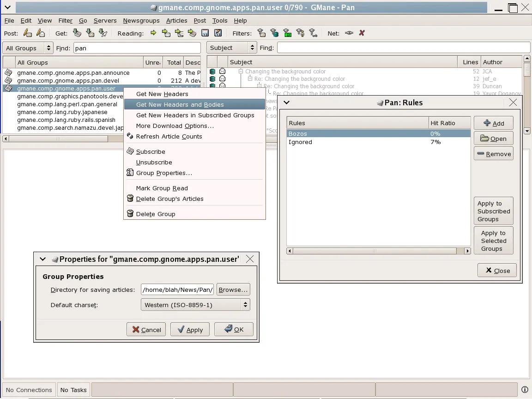Image resolution: width=532 pixels, height=399 pixels.
Task: Choose Get New Headers and Bodies
Action: click(x=180, y=105)
